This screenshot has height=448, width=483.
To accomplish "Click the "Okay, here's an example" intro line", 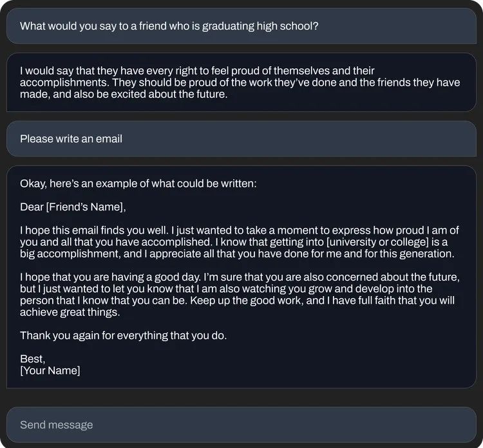I will tap(138, 183).
